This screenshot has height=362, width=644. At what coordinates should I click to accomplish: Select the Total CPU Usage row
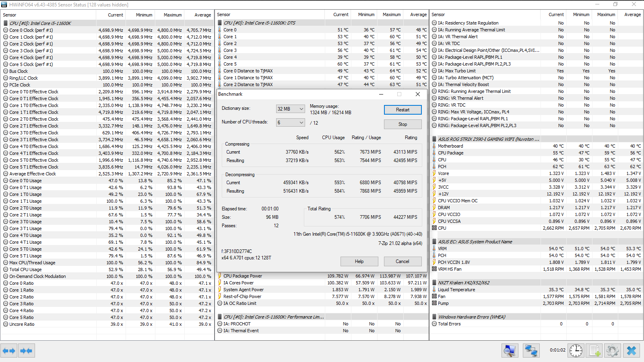(25, 269)
